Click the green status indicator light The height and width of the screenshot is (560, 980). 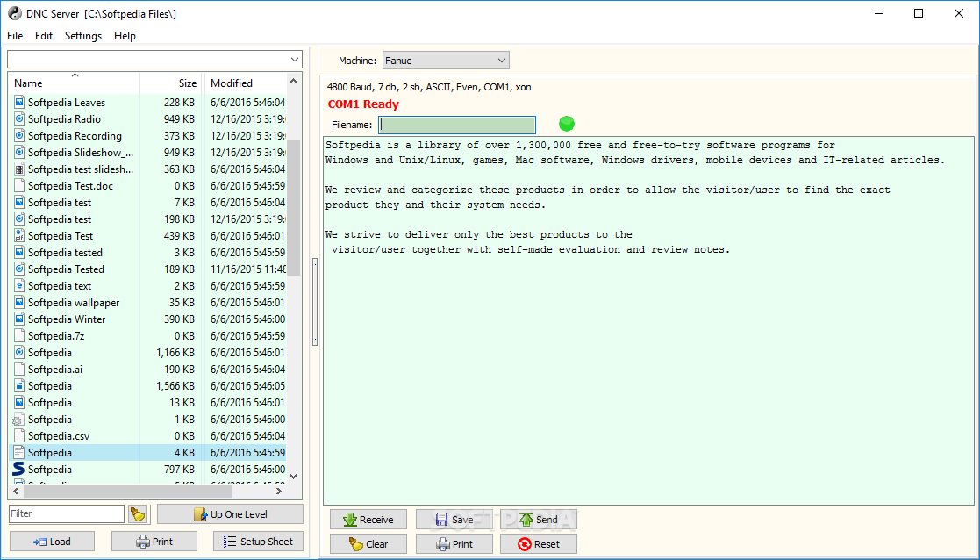click(x=566, y=124)
